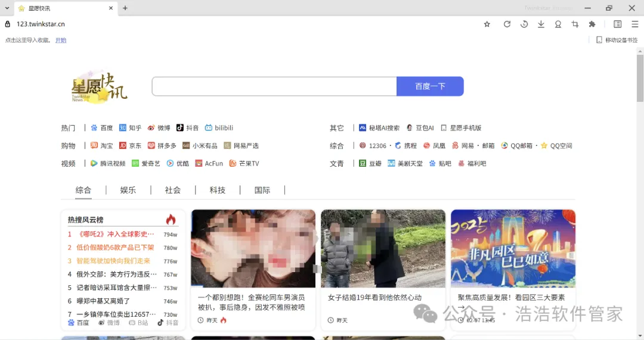Open the 邮箱 link next to 网易
The width and height of the screenshot is (644, 340).
(488, 146)
